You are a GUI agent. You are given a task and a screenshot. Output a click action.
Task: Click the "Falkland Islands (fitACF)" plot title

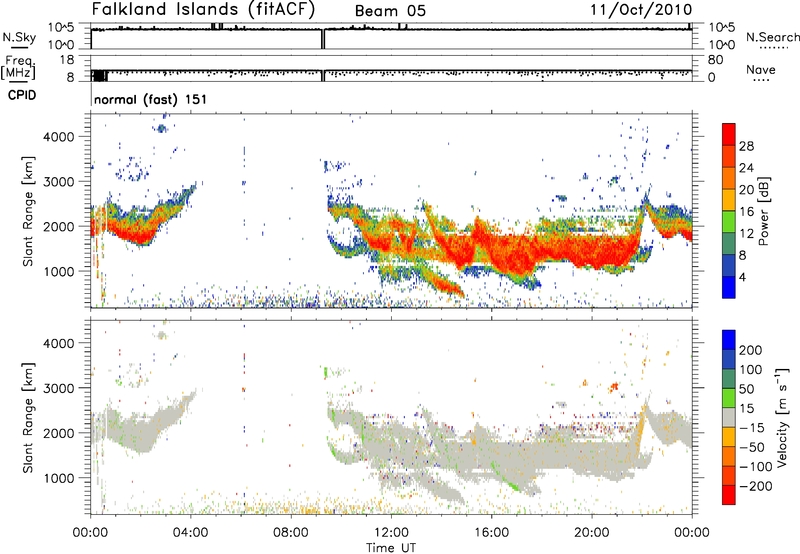[203, 9]
